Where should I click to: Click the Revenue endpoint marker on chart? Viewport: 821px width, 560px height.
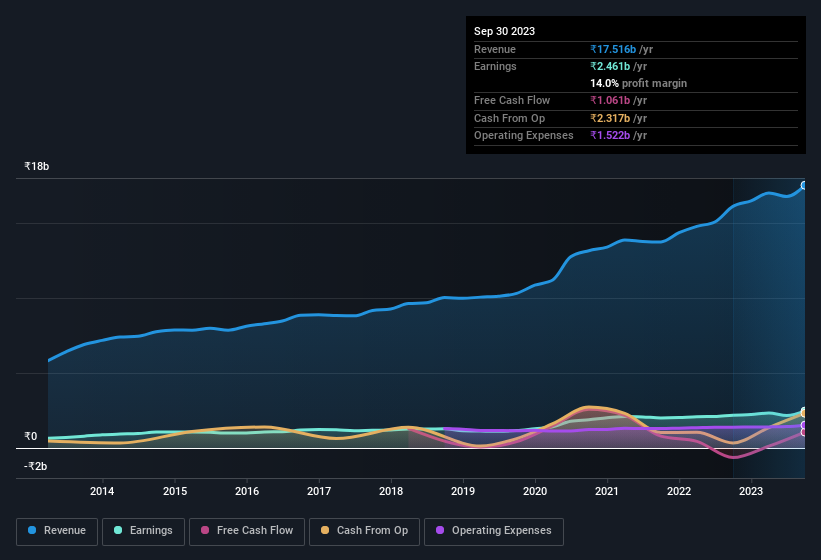pos(804,185)
